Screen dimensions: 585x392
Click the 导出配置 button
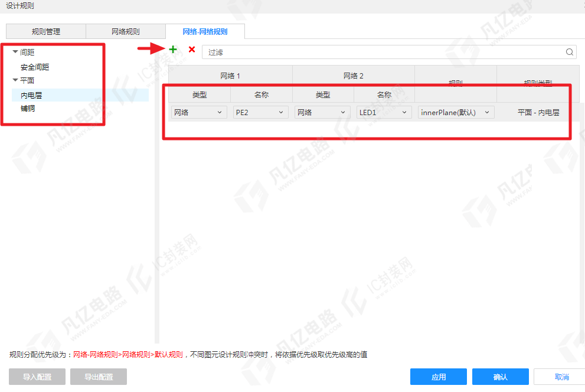click(x=99, y=377)
